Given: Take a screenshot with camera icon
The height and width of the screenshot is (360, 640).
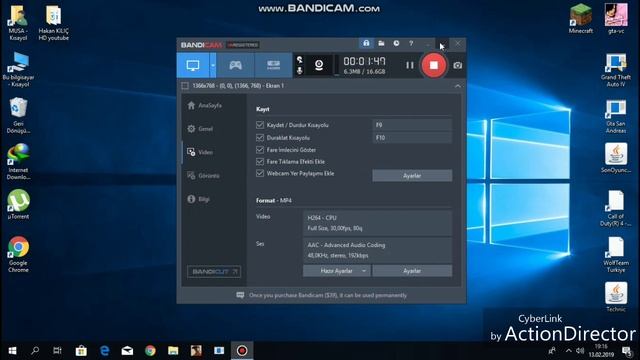Looking at the screenshot, I should 458,65.
